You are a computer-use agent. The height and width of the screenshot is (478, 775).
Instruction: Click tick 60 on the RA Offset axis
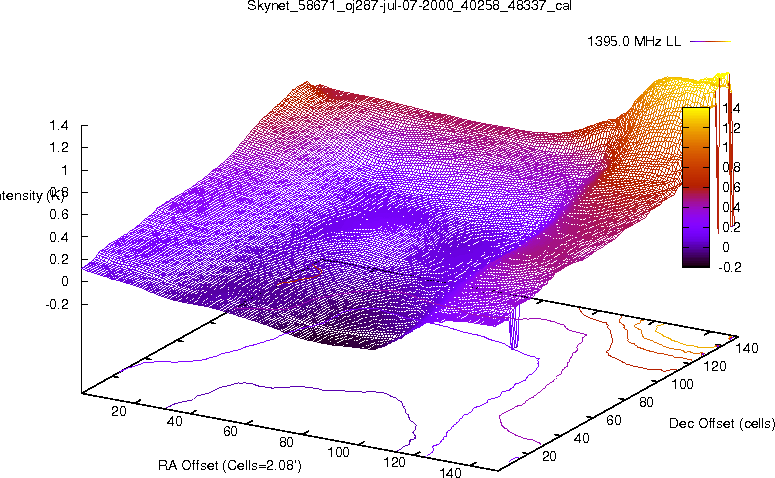(230, 432)
